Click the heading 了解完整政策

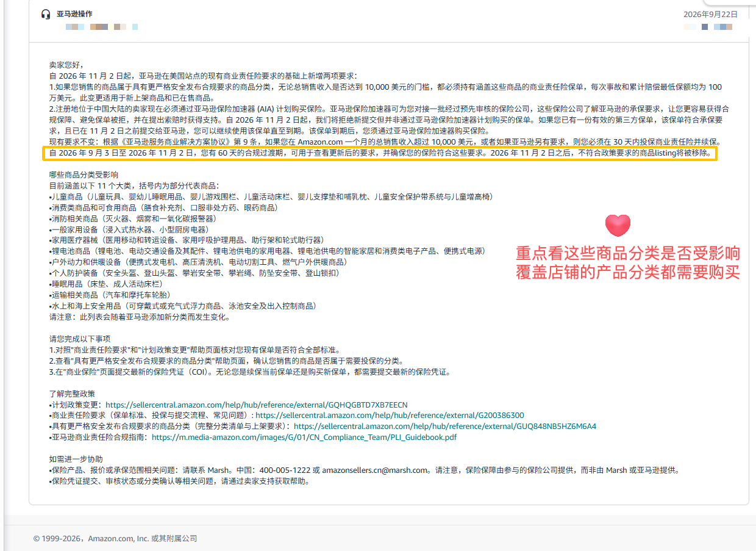(73, 394)
